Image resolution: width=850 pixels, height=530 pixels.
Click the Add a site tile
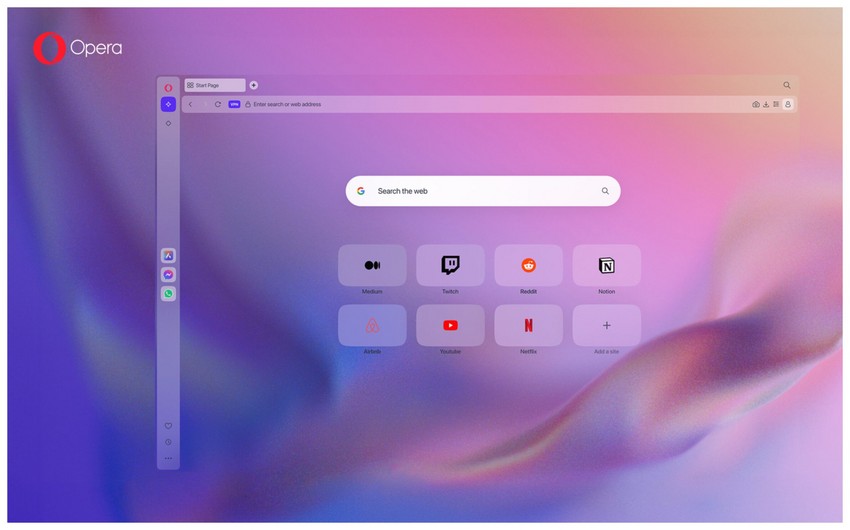(x=607, y=325)
